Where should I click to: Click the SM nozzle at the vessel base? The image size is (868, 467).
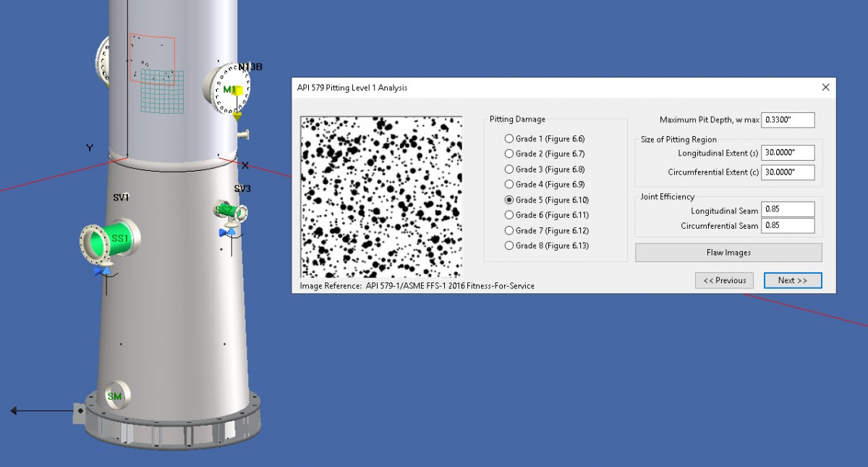[116, 397]
